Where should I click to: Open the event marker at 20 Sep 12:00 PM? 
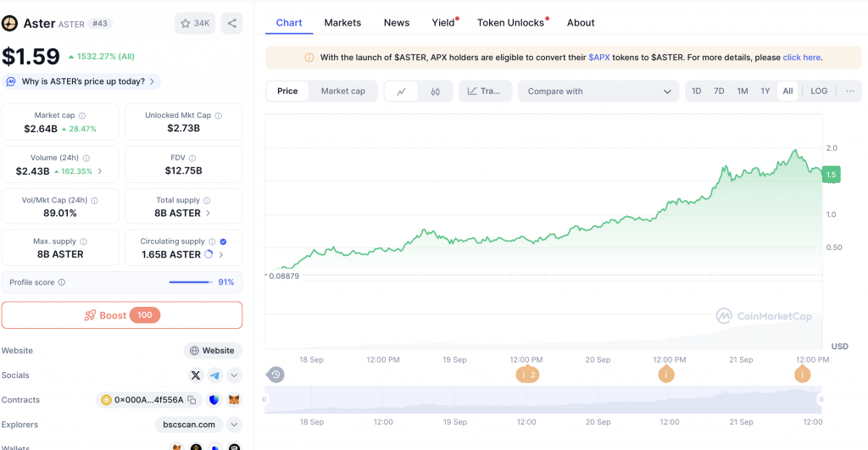(x=666, y=375)
